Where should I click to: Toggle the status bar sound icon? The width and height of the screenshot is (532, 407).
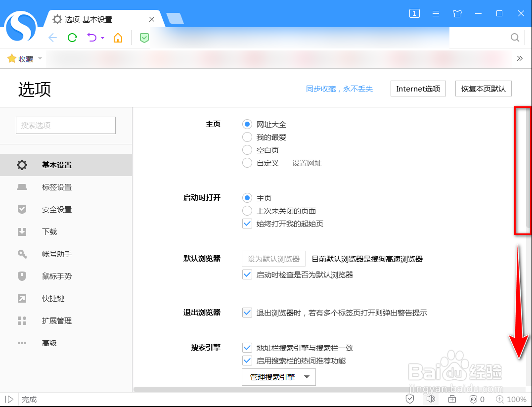pos(431,399)
